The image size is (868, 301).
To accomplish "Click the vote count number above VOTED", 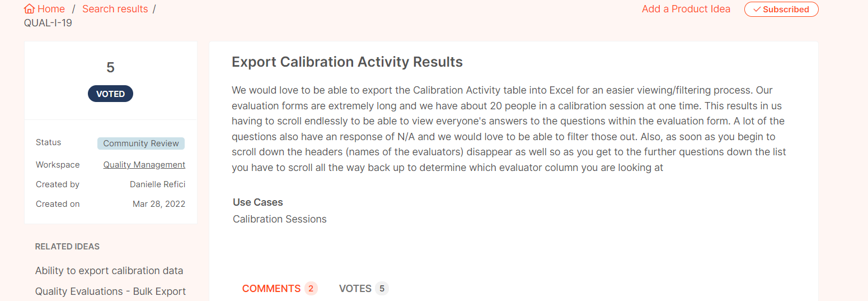I will (110, 67).
